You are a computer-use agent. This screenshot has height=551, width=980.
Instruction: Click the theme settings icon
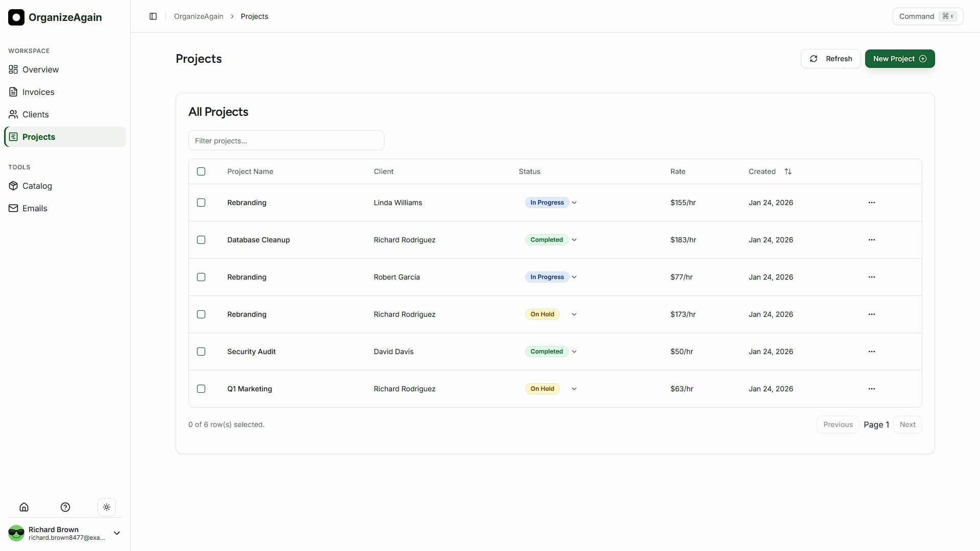(x=107, y=507)
